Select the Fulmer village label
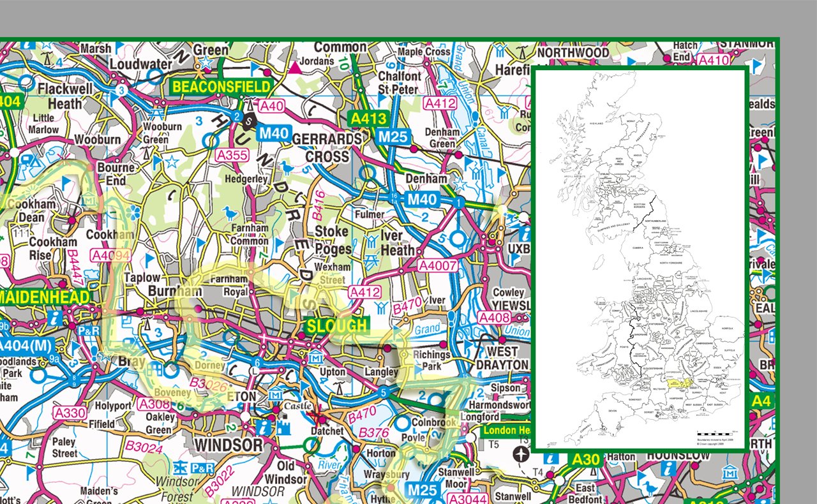817x504 pixels. coord(370,215)
